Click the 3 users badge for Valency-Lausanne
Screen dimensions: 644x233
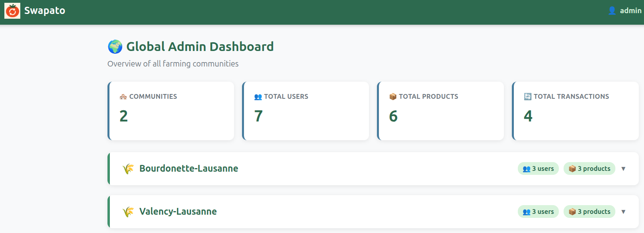(538, 211)
